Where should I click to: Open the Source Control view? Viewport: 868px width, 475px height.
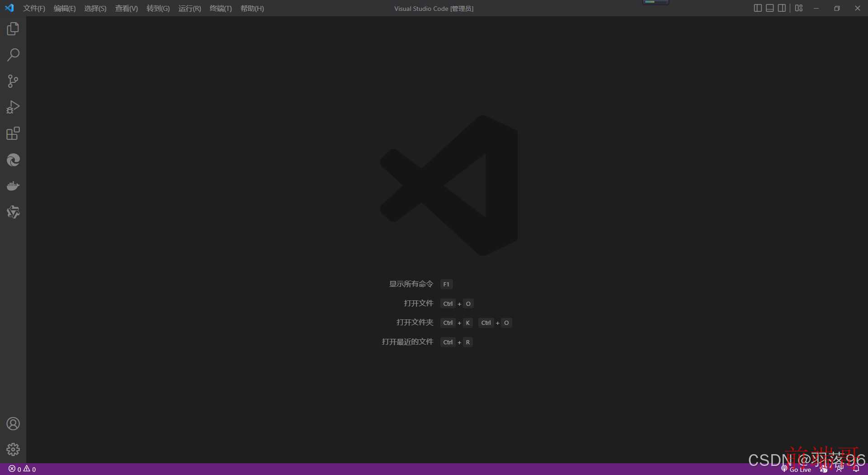[x=13, y=81]
